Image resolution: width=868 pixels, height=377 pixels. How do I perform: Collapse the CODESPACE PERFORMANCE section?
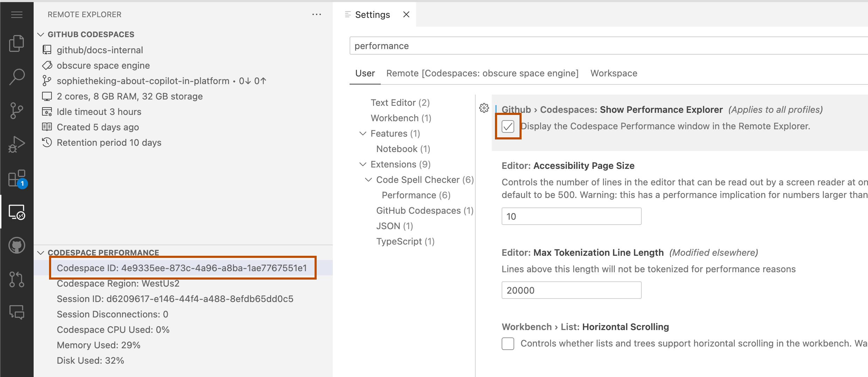pyautogui.click(x=40, y=252)
